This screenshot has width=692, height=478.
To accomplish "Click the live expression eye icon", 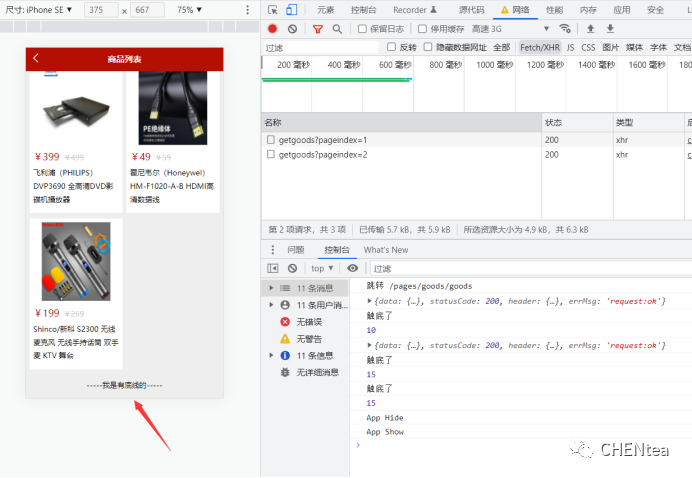I will pyautogui.click(x=352, y=268).
